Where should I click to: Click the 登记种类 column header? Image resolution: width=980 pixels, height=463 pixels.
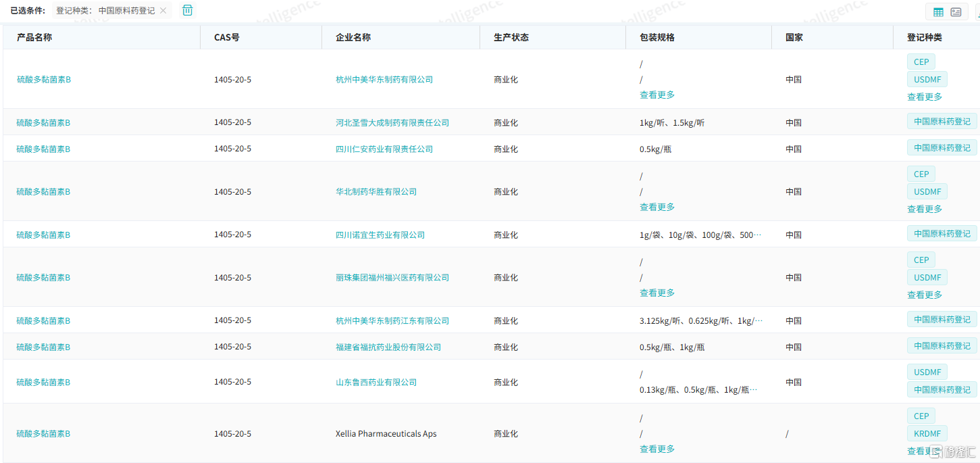(925, 37)
